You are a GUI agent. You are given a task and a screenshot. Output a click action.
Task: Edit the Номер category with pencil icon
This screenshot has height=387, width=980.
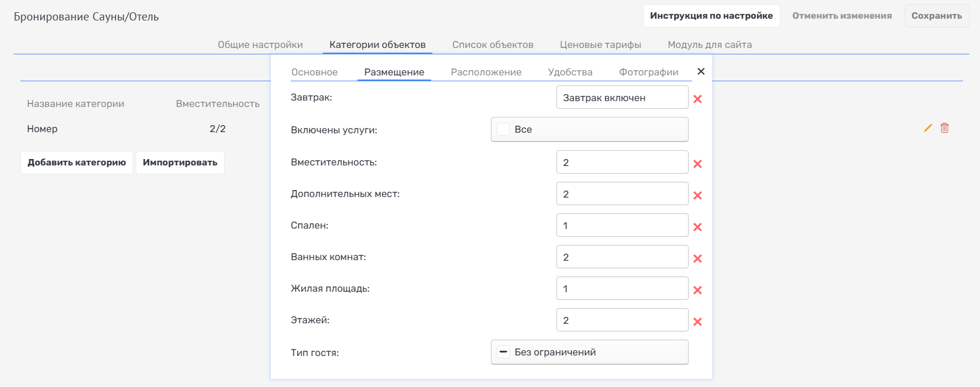click(928, 128)
